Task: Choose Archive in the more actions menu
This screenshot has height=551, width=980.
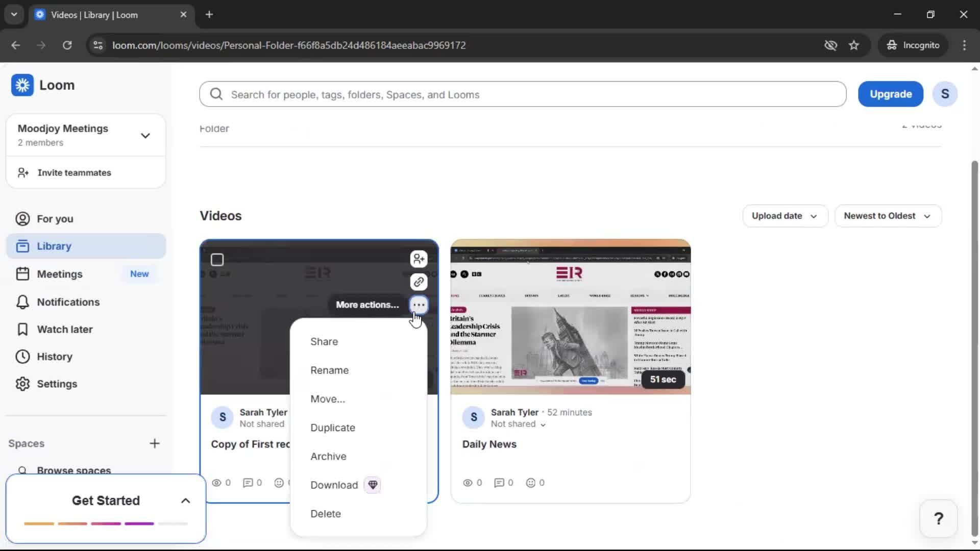Action: [328, 456]
